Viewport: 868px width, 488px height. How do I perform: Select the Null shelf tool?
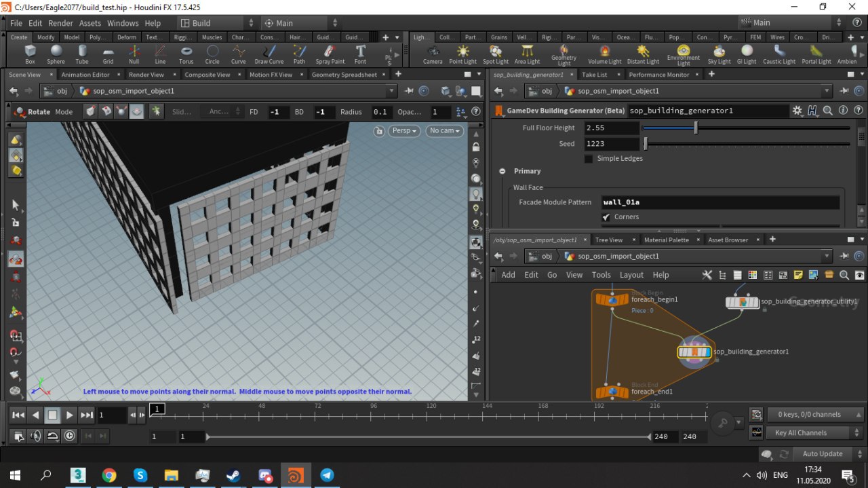134,54
